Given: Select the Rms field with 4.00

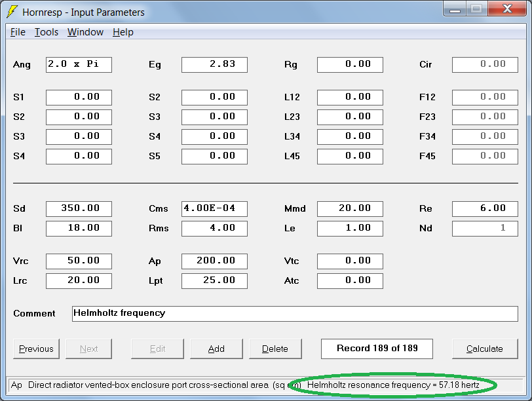Looking at the screenshot, I should point(214,228).
